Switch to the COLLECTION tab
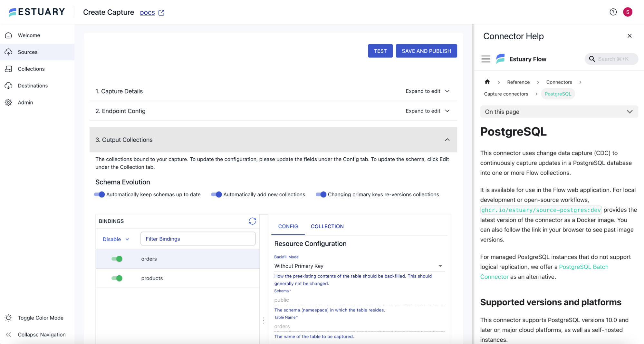The width and height of the screenshot is (644, 344). (x=327, y=226)
